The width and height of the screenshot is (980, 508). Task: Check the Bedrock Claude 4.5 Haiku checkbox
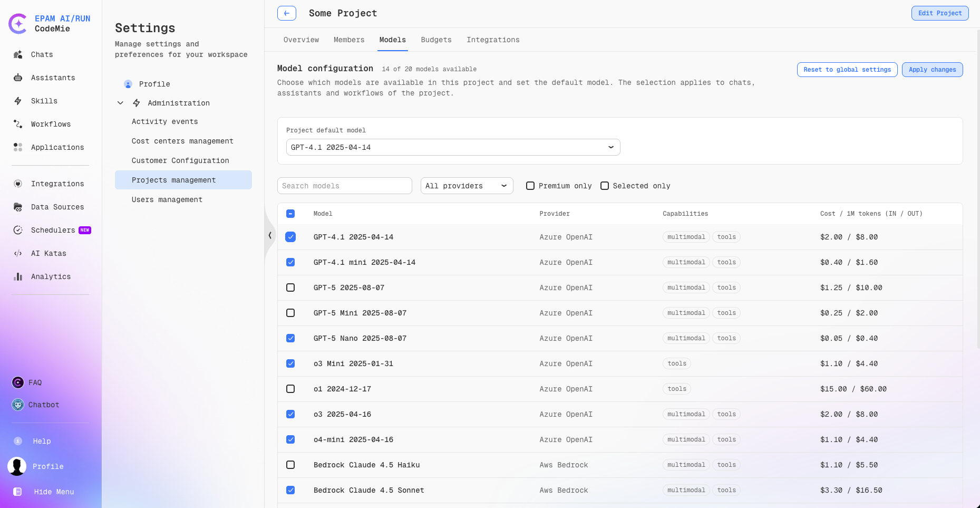coord(290,465)
